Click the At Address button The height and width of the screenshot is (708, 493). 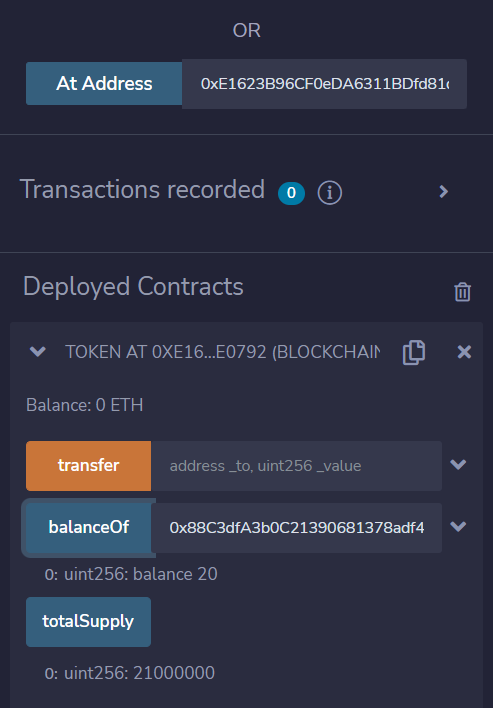[104, 84]
